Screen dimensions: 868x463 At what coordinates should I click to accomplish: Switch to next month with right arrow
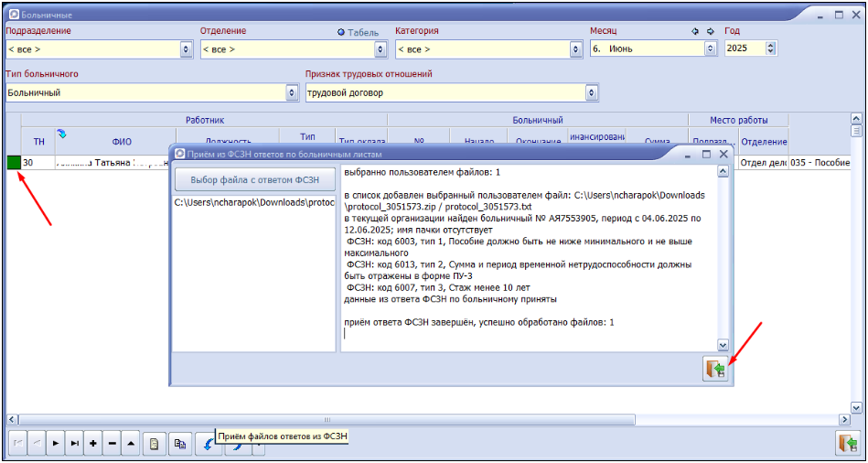(711, 31)
